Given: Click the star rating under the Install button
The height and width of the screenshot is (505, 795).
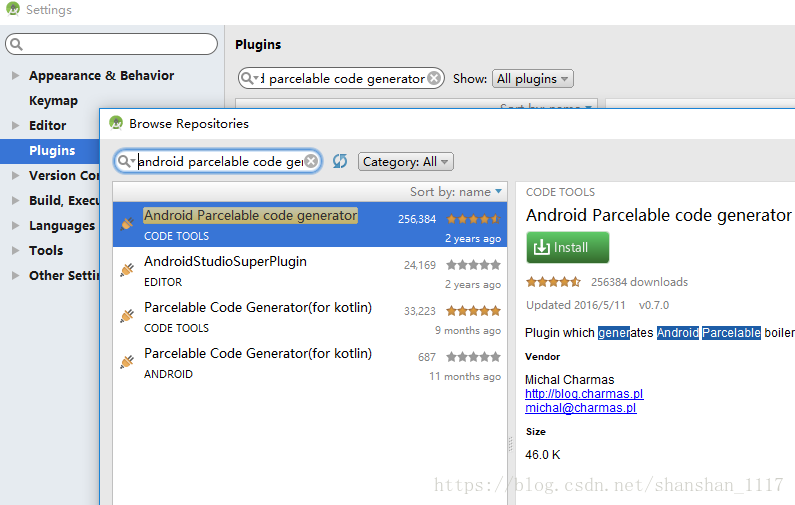Looking at the screenshot, I should 553,282.
